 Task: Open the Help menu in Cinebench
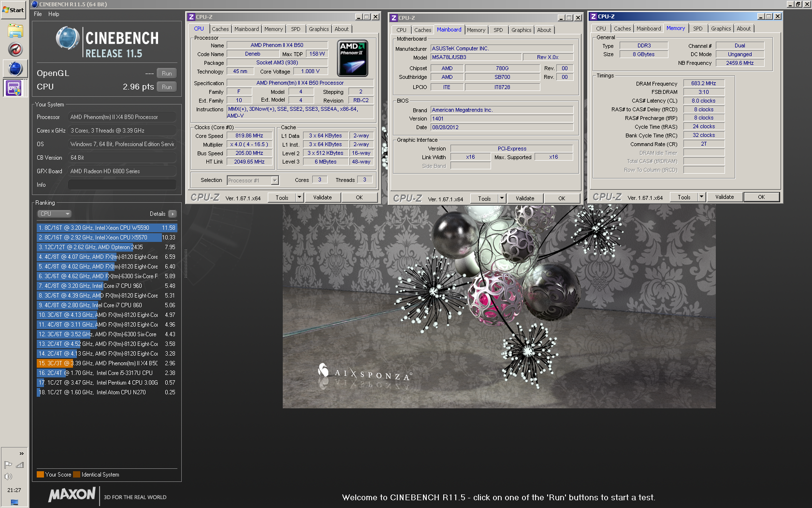tap(54, 14)
